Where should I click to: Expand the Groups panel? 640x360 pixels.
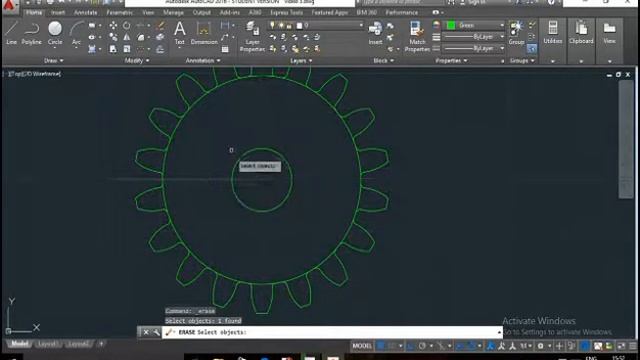click(522, 60)
